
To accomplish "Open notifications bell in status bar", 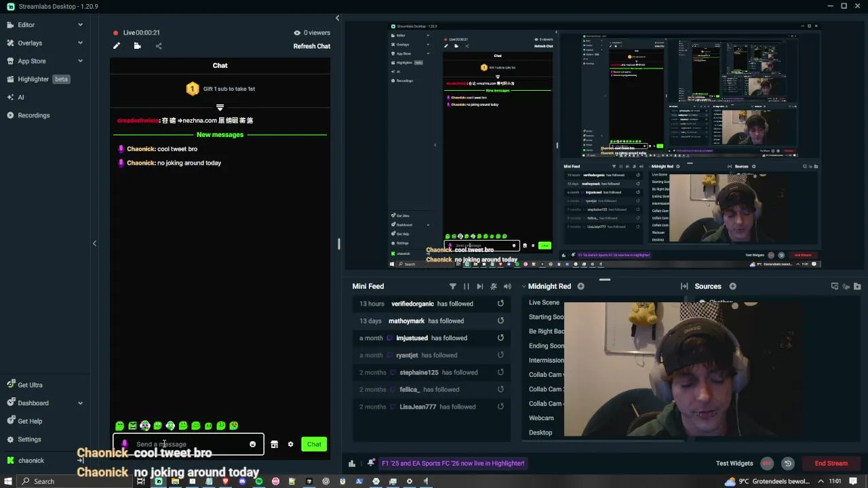I will point(371,463).
